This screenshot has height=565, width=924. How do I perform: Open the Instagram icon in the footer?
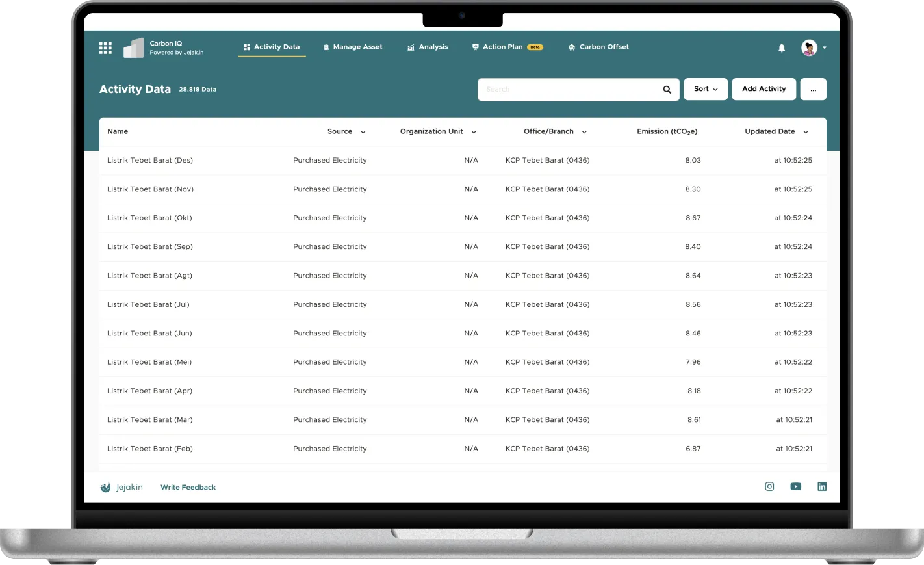tap(769, 486)
